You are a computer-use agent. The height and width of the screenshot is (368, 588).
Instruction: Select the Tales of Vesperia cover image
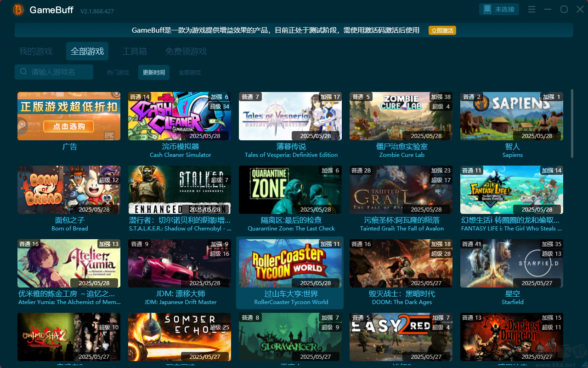(x=290, y=116)
